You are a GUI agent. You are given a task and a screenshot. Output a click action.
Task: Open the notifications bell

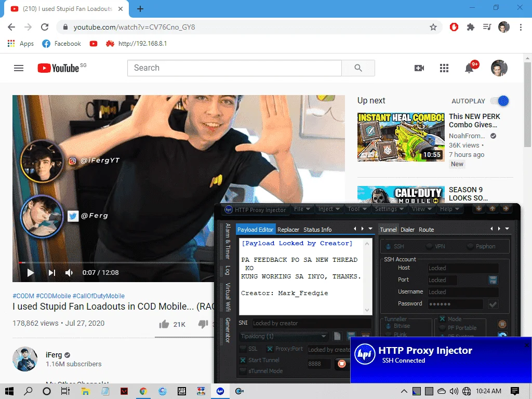coord(469,68)
